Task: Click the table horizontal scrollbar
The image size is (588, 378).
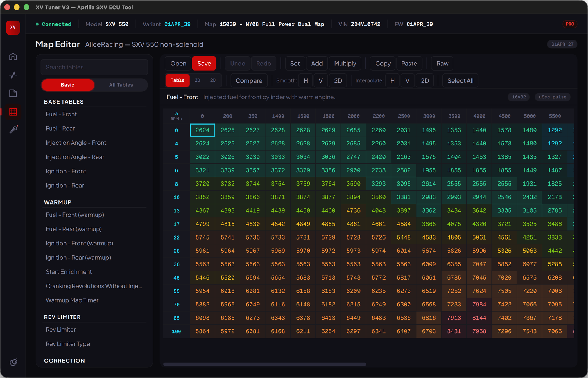Action: point(265,364)
